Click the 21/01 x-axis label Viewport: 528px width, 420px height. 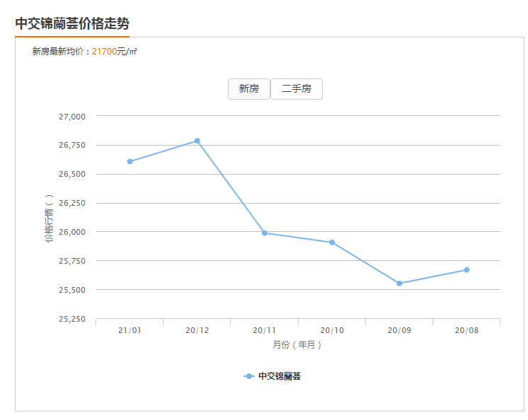[x=130, y=330]
